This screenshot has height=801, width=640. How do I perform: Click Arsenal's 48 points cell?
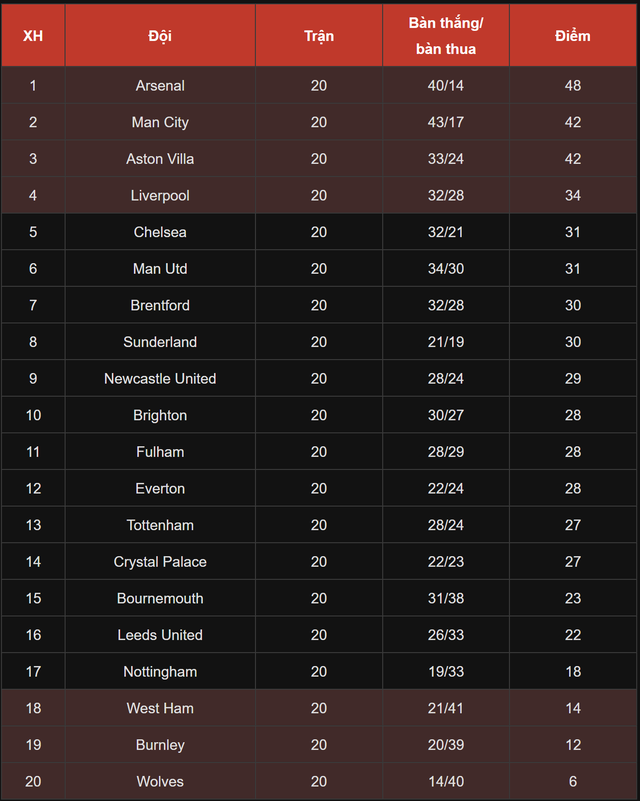pos(573,86)
